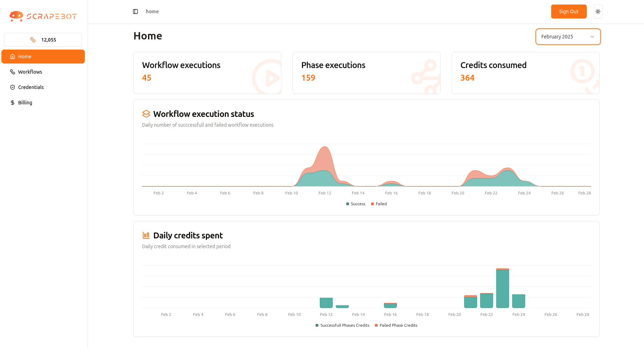Click the chart icon beside Daily credits spent
This screenshot has width=644, height=348.
[146, 236]
